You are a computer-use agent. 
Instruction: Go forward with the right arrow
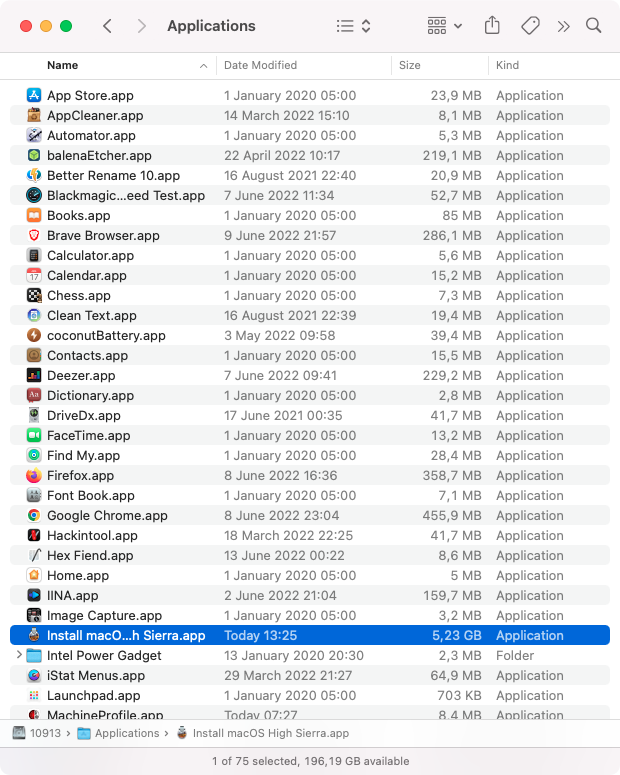click(141, 26)
